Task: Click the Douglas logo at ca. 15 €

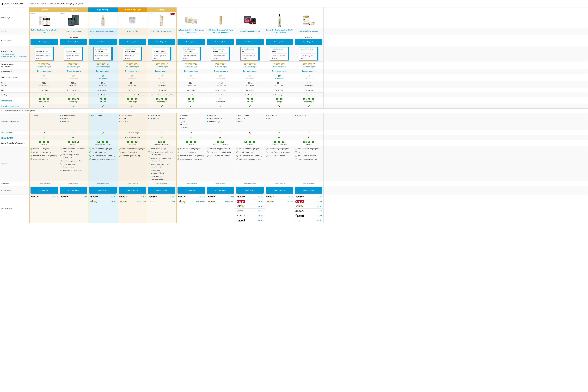Action: click(x=241, y=215)
